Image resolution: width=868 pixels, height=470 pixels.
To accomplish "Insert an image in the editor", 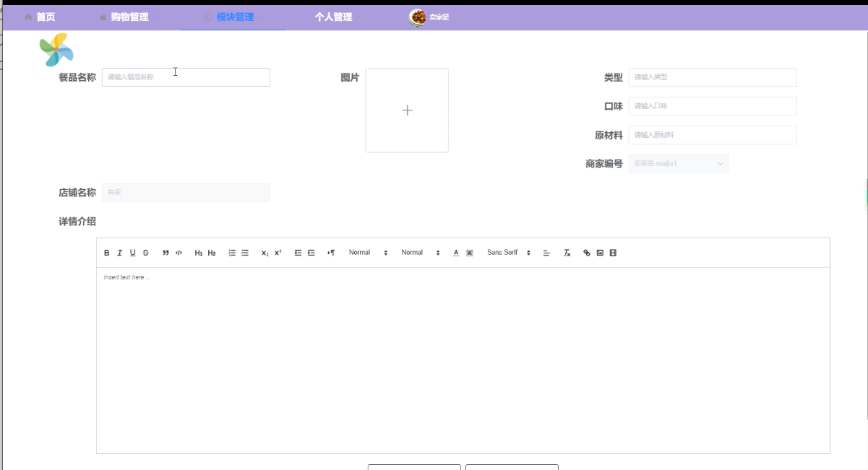I will (600, 253).
